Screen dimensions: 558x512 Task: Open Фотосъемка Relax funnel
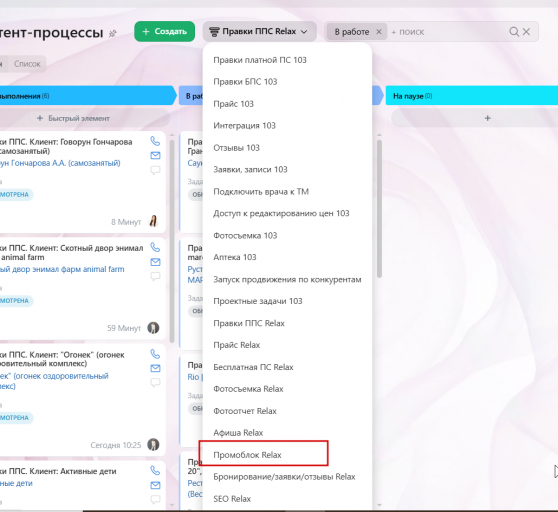[248, 389]
